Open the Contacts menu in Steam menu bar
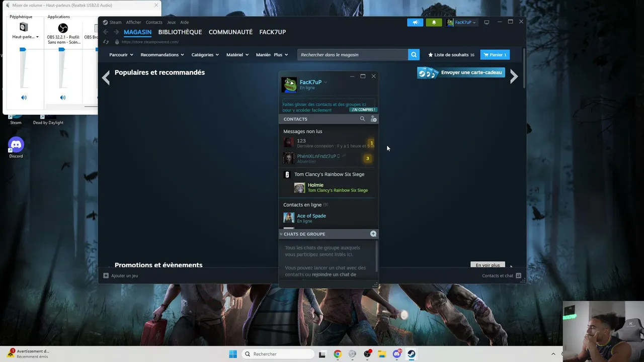 click(x=154, y=22)
